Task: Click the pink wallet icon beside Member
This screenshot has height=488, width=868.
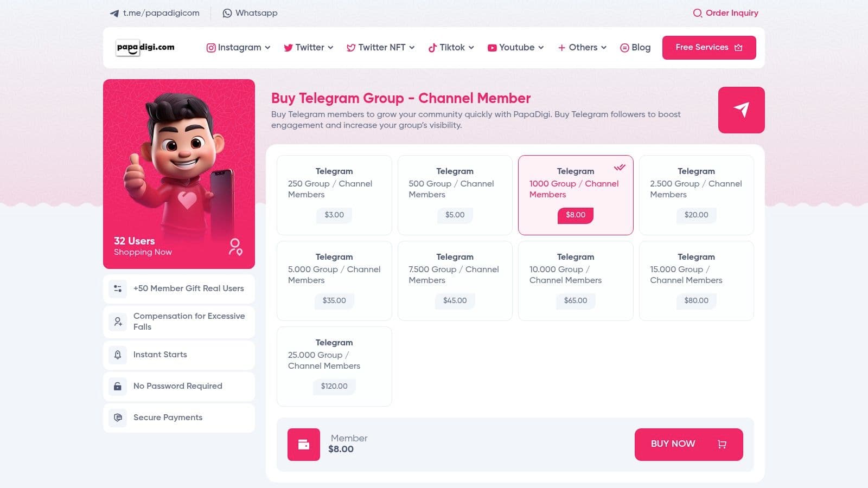Action: [x=304, y=445]
